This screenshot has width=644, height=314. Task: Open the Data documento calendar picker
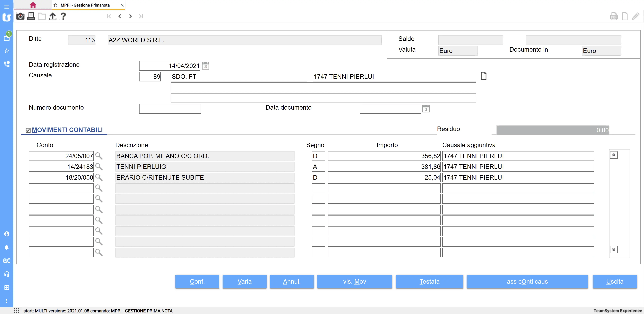(x=426, y=109)
